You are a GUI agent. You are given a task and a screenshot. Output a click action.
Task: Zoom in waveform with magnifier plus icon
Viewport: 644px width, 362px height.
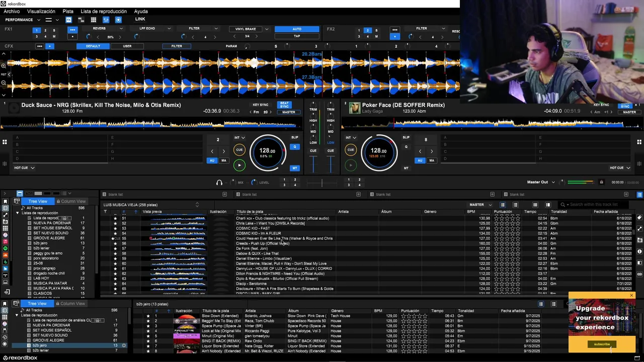click(x=4, y=66)
